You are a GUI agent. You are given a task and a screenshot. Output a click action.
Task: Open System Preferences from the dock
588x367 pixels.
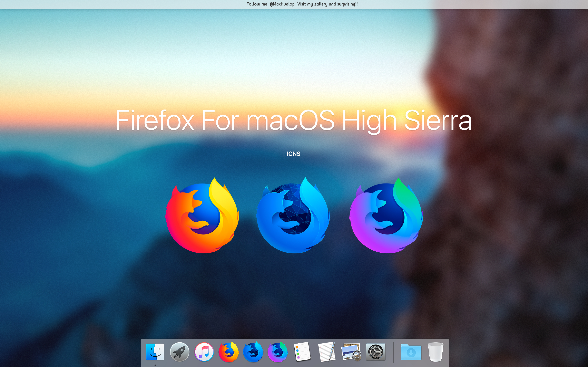(x=375, y=352)
